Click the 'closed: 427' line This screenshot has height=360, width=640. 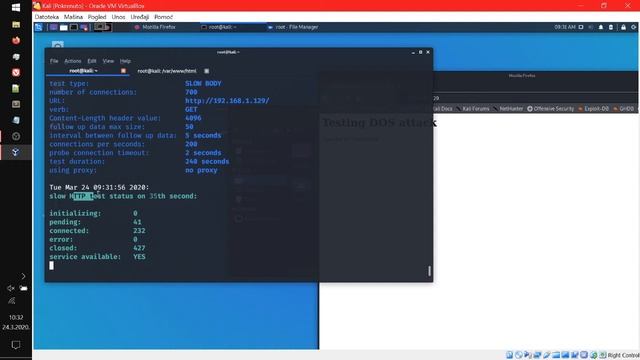coord(97,248)
